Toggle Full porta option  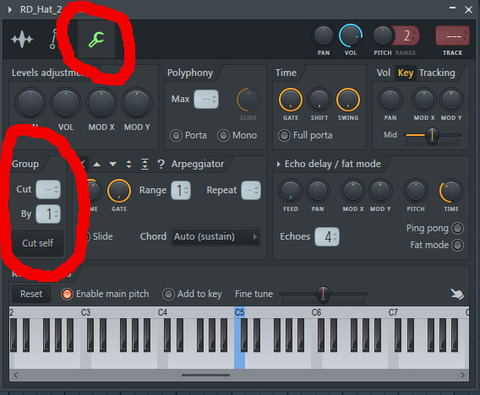(284, 135)
